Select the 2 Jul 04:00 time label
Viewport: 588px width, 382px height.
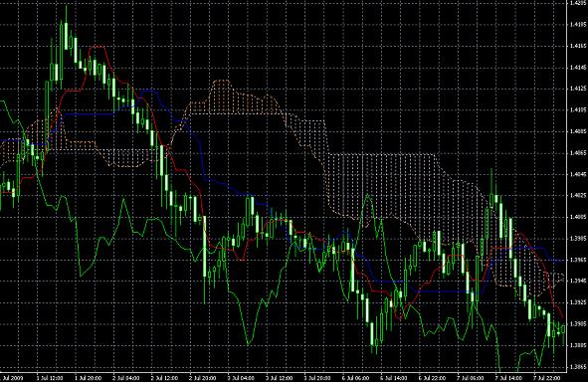(126, 378)
